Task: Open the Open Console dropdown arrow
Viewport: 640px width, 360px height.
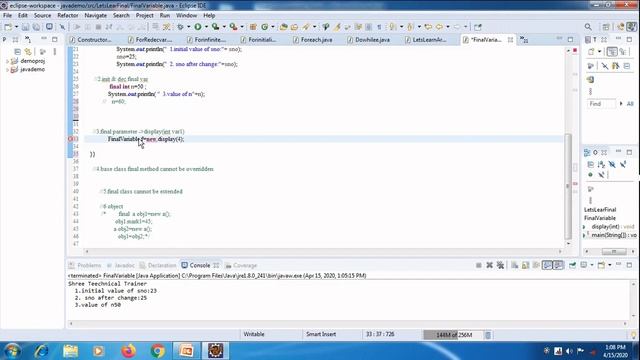Action: click(x=609, y=265)
